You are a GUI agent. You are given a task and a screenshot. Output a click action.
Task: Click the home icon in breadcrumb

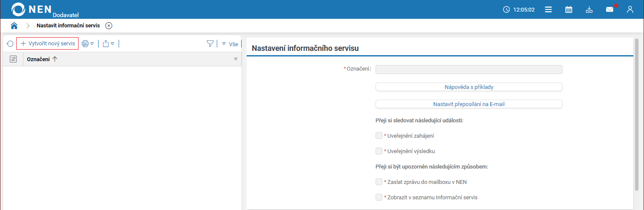point(14,26)
